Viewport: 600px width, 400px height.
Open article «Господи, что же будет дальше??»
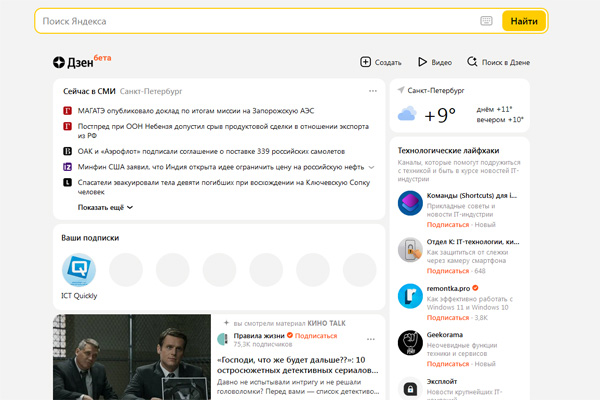(297, 365)
